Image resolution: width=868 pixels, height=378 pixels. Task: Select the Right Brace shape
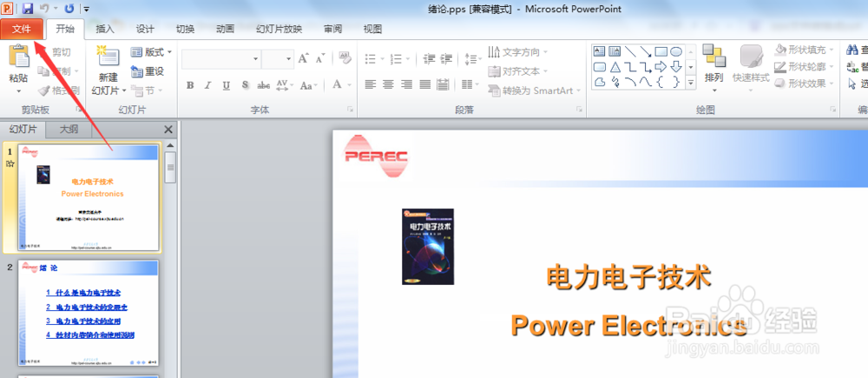coord(676,82)
